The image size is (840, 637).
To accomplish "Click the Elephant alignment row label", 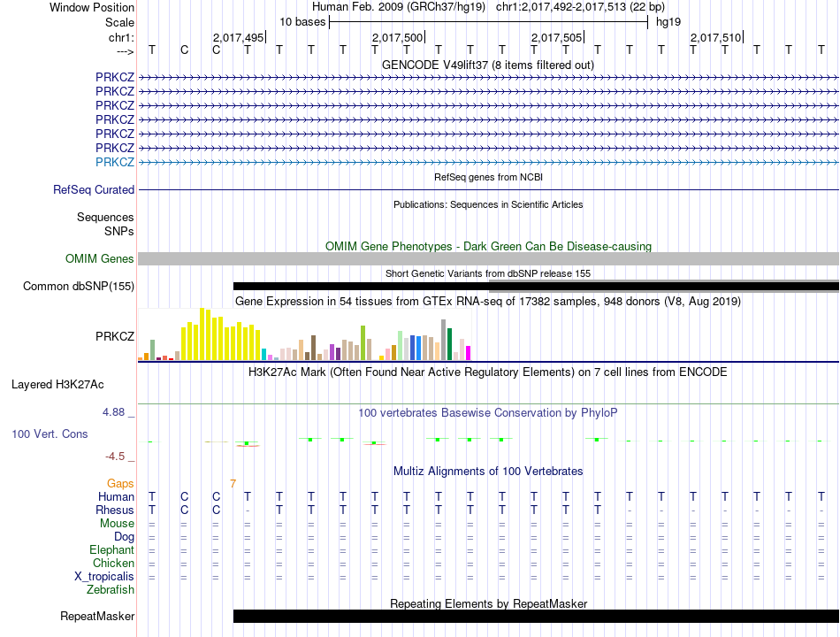I will click(111, 550).
